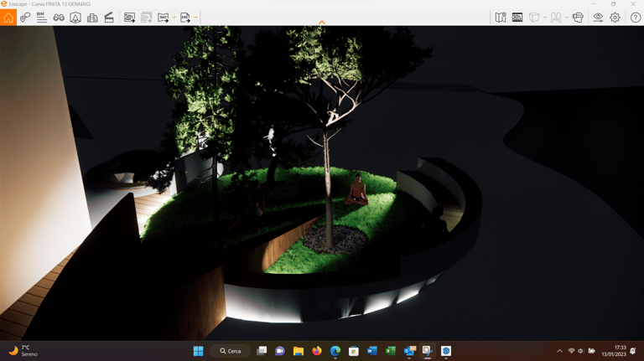
Task: Open the video editor clapperboard icon
Action: coord(109,18)
